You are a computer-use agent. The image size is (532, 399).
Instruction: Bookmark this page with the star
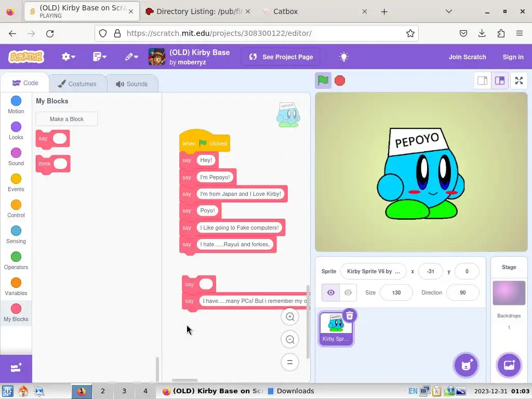[410, 33]
